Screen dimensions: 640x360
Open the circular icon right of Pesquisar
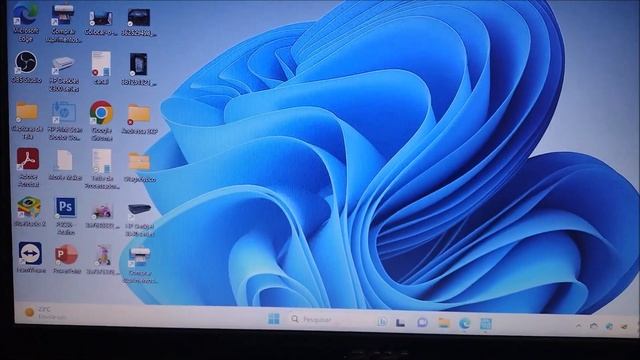click(382, 322)
